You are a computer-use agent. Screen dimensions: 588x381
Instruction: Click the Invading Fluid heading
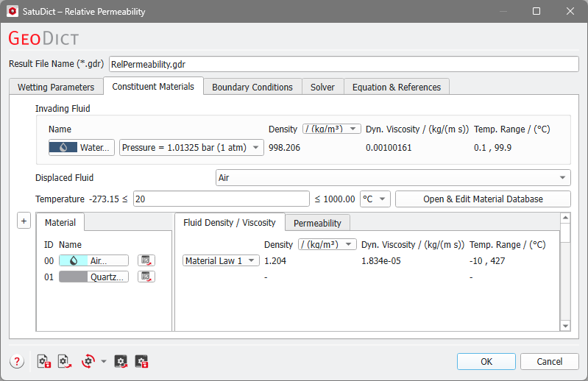click(x=63, y=109)
